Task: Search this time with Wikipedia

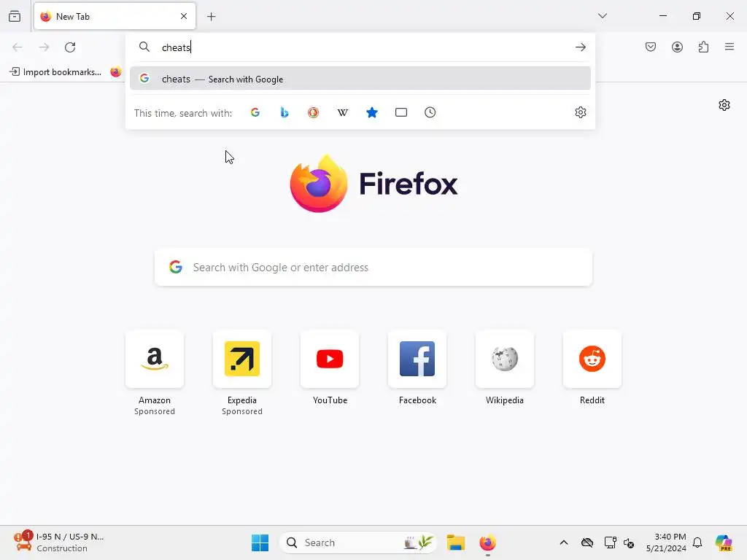Action: (343, 112)
